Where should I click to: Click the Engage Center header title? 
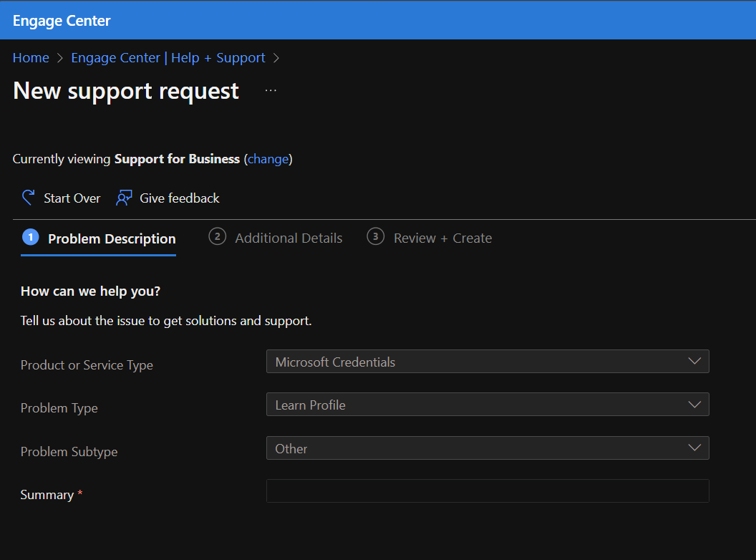tap(62, 21)
